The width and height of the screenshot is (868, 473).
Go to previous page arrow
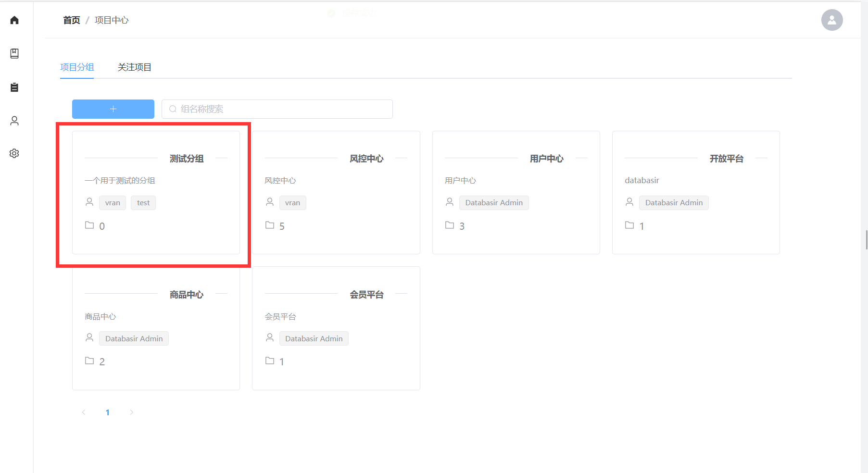[x=84, y=412]
